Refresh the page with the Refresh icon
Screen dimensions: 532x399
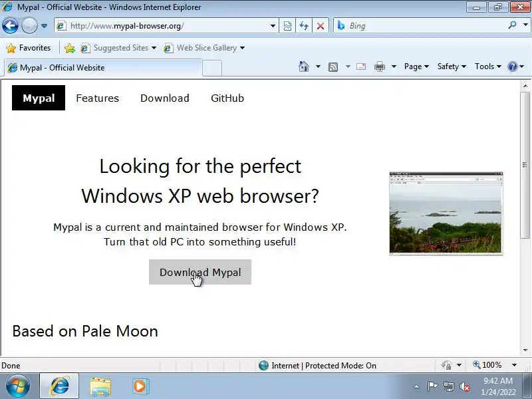(304, 26)
